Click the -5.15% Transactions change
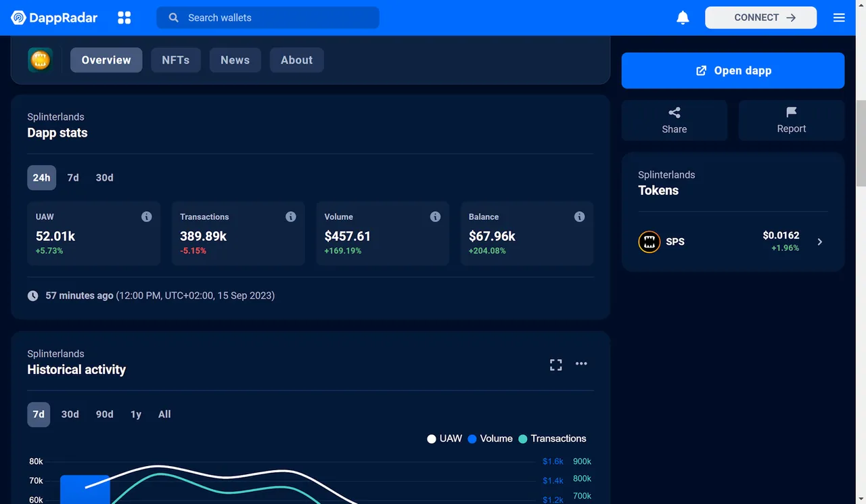Image resolution: width=866 pixels, height=504 pixels. point(193,251)
